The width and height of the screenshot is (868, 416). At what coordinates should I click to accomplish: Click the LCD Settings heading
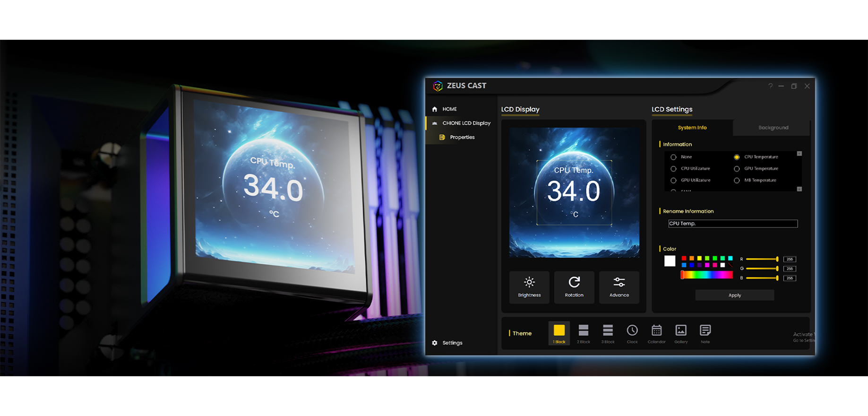[672, 109]
